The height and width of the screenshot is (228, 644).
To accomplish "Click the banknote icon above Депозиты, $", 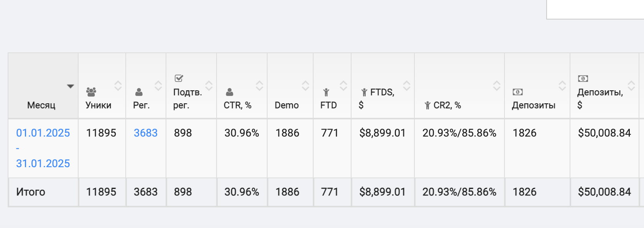I will pos(583,78).
